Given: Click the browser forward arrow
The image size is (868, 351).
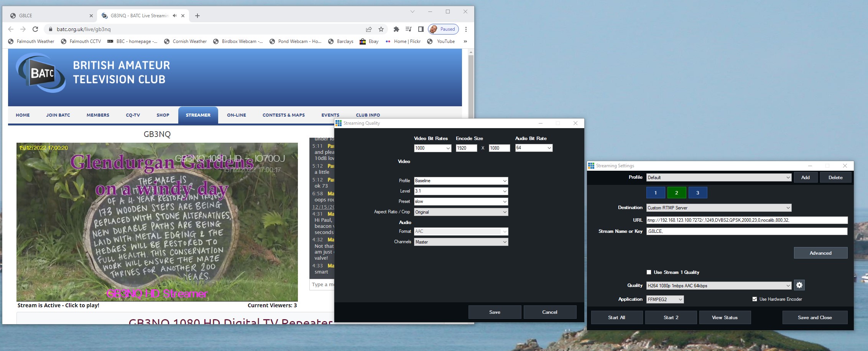Looking at the screenshot, I should point(23,29).
